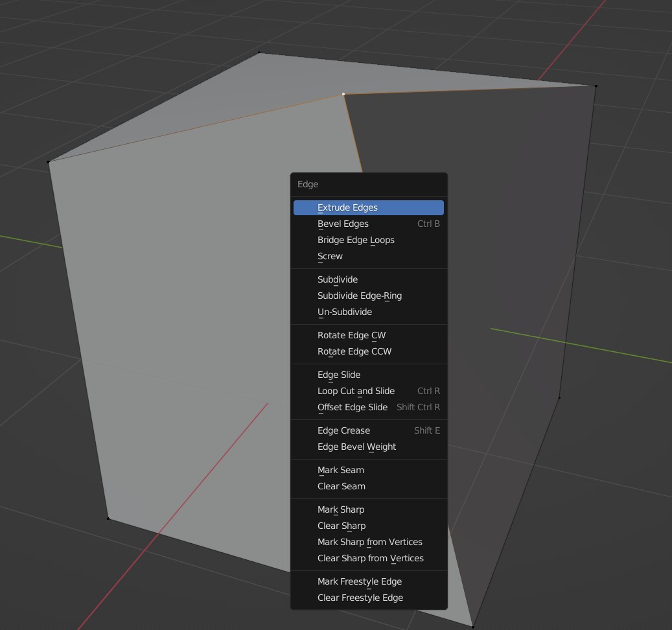The image size is (672, 630).
Task: Click the selected white vertex on the cube
Action: [343, 94]
